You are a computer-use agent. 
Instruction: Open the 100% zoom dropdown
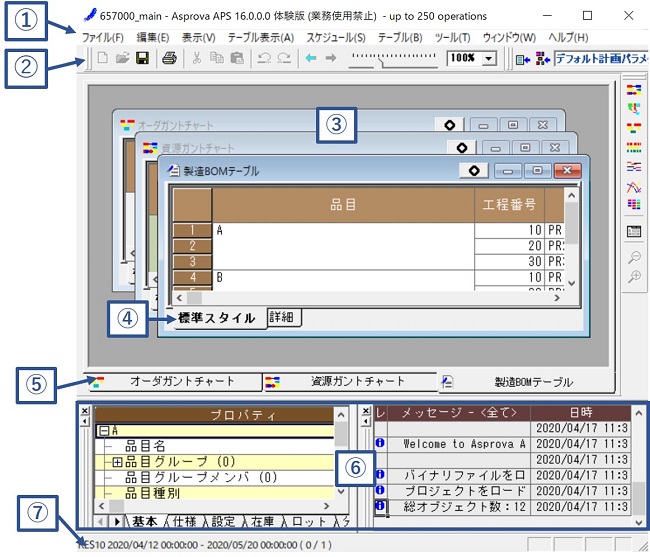click(x=489, y=58)
